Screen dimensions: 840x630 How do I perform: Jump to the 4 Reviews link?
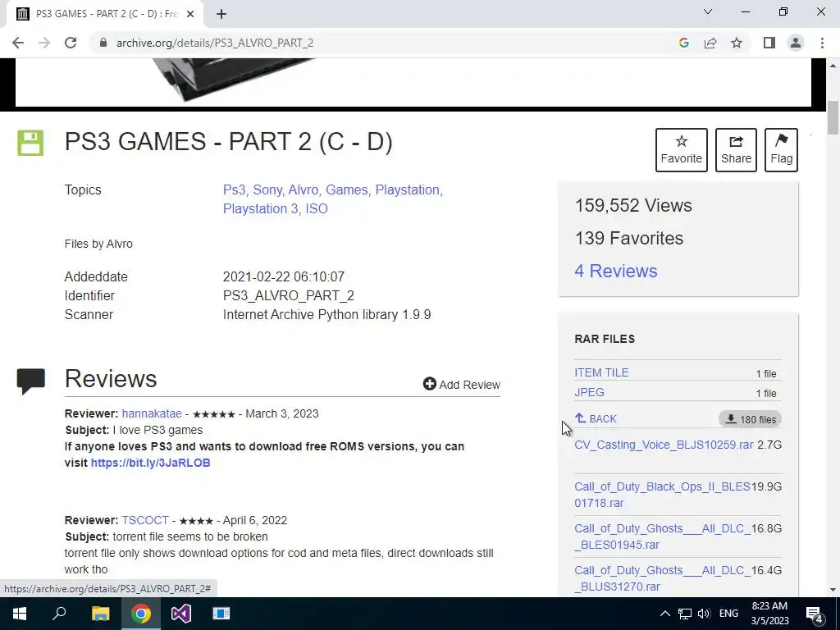(x=615, y=271)
